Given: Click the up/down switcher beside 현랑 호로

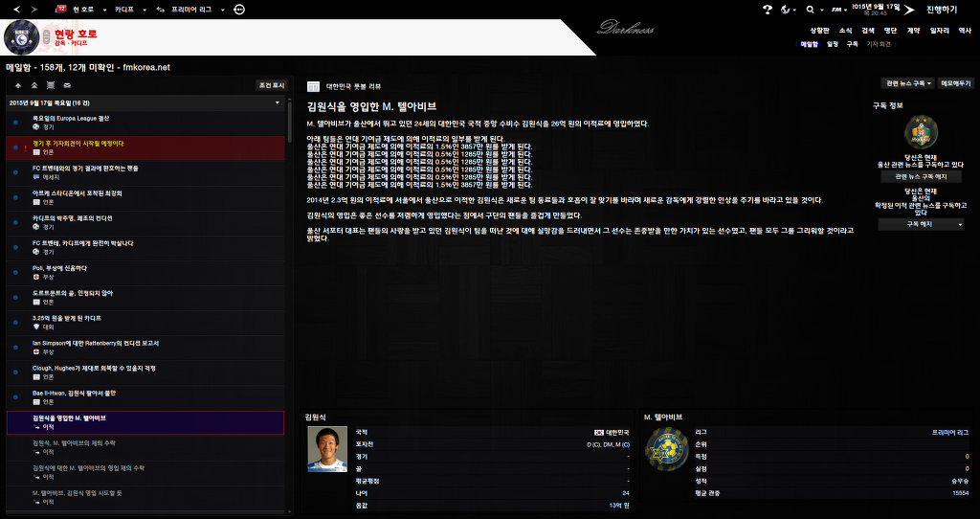Looking at the screenshot, I should coord(46,38).
